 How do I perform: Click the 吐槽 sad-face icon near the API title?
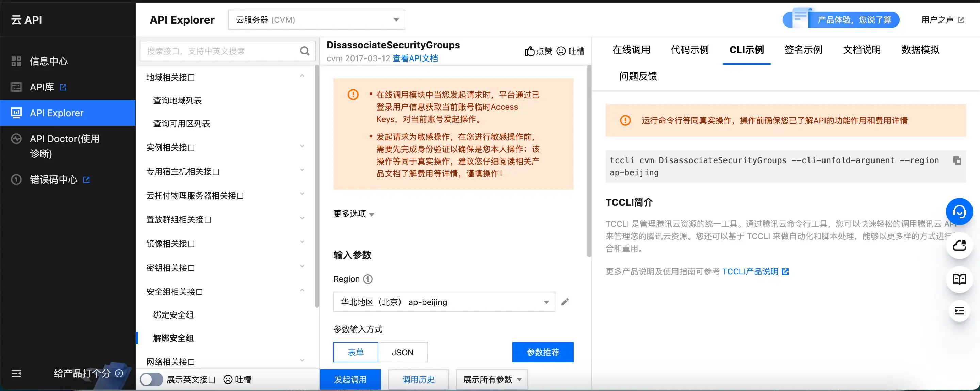(561, 51)
